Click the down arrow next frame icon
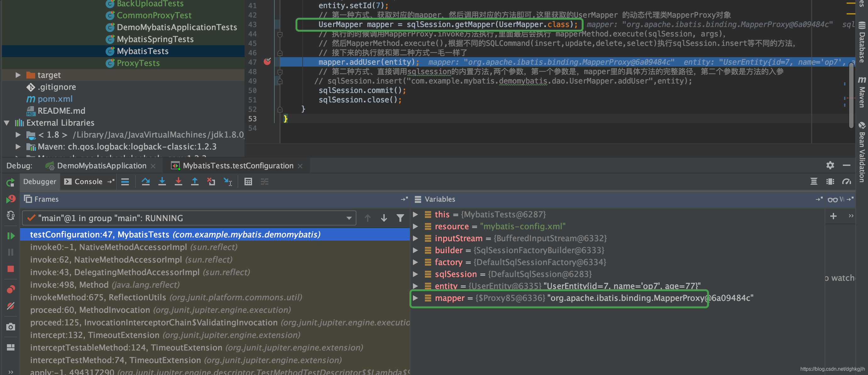This screenshot has height=375, width=868. pyautogui.click(x=384, y=218)
